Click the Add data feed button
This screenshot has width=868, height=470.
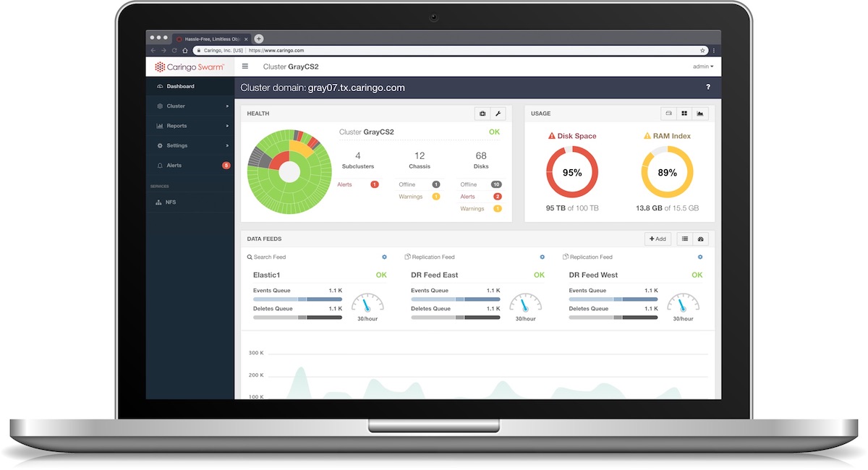pos(658,239)
